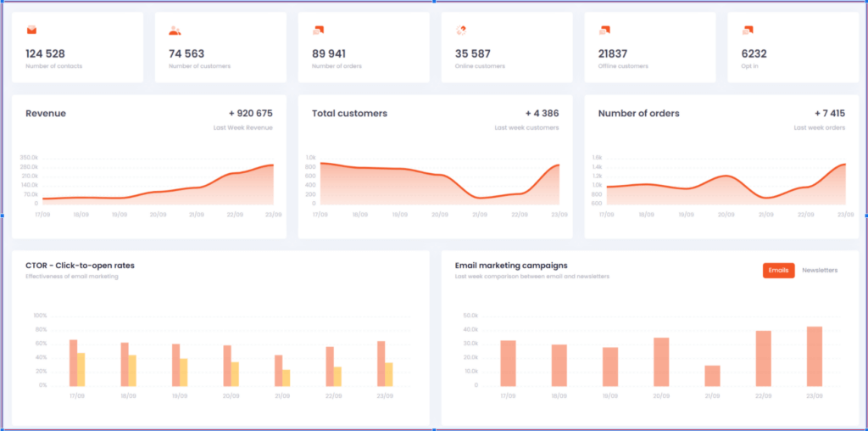Click the + 920 675 revenue figure
Viewport: 868px width, 431px height.
[251, 114]
